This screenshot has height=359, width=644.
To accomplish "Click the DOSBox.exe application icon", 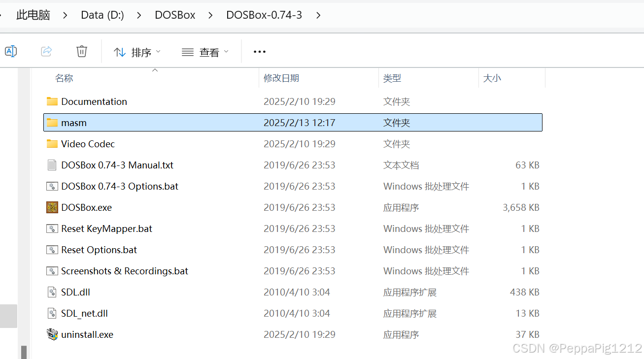I will [x=52, y=207].
